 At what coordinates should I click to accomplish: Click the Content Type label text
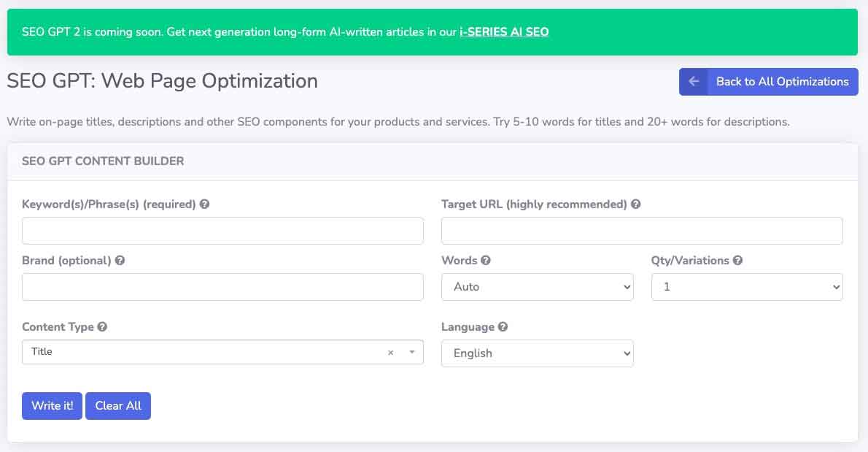[58, 327]
